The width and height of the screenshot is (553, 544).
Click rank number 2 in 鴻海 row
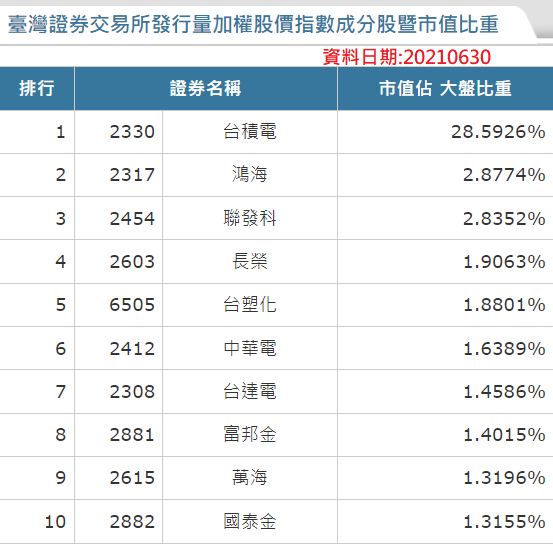[61, 175]
